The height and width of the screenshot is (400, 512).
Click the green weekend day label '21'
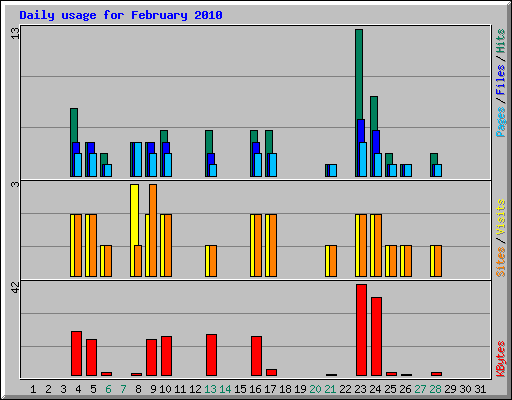click(330, 389)
